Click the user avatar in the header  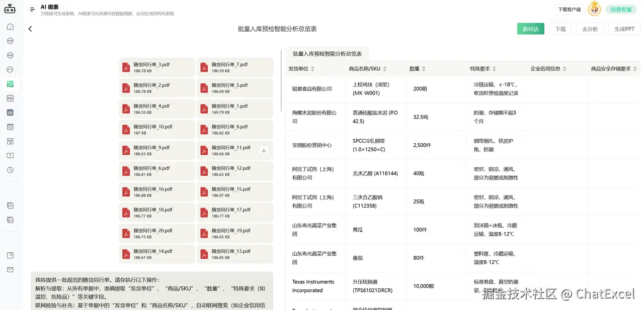click(x=594, y=9)
